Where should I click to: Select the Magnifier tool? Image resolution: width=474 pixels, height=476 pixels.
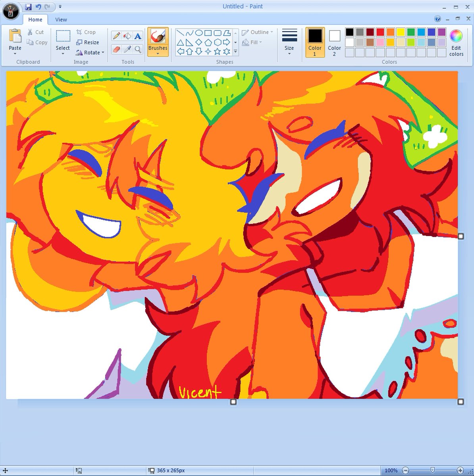point(138,49)
